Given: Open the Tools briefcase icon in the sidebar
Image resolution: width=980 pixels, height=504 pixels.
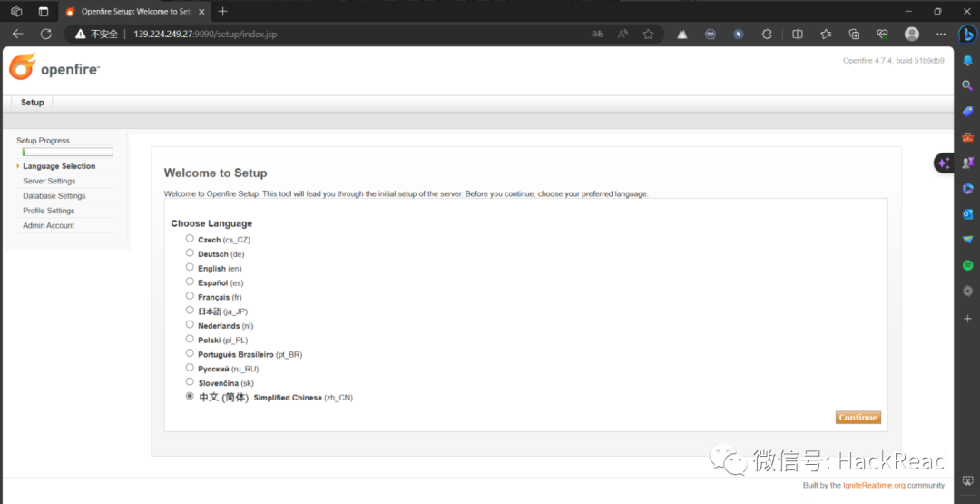Looking at the screenshot, I should pyautogui.click(x=967, y=137).
